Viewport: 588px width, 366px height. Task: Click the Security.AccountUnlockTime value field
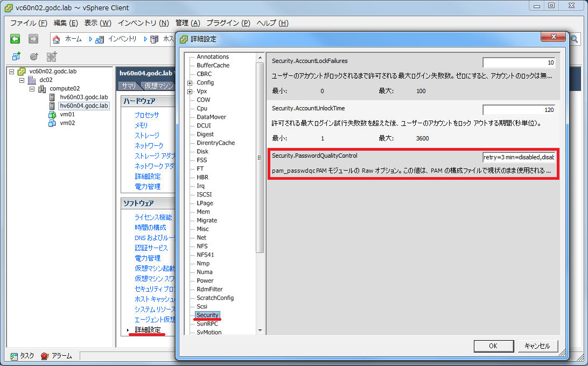519,110
